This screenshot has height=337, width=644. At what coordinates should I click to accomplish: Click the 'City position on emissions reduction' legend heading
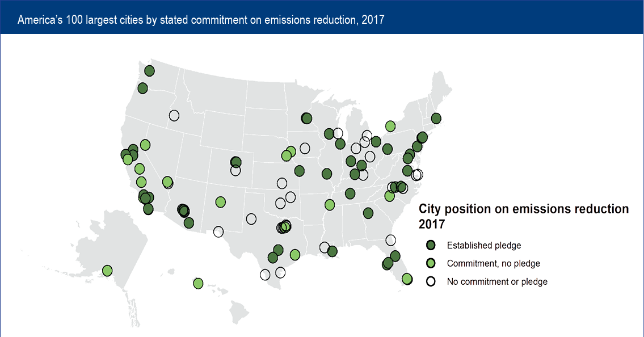click(x=523, y=209)
